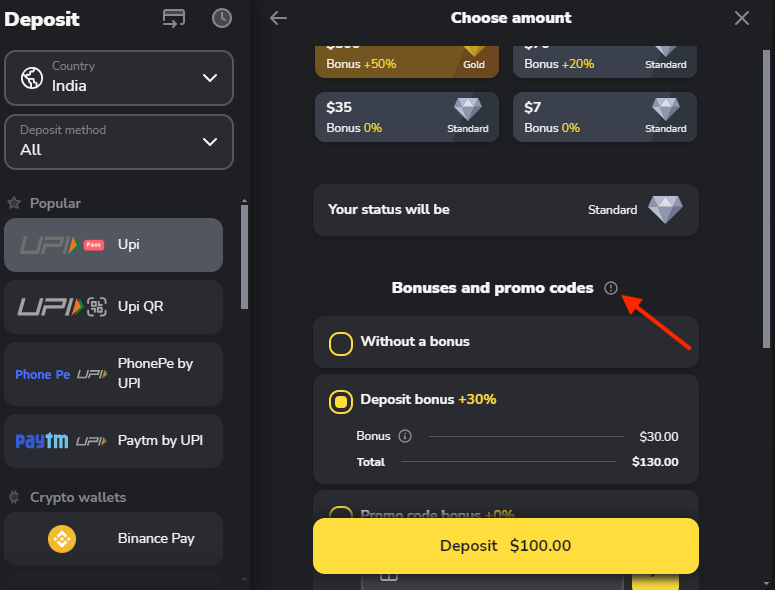Click the globe icon in the Country field

point(33,77)
